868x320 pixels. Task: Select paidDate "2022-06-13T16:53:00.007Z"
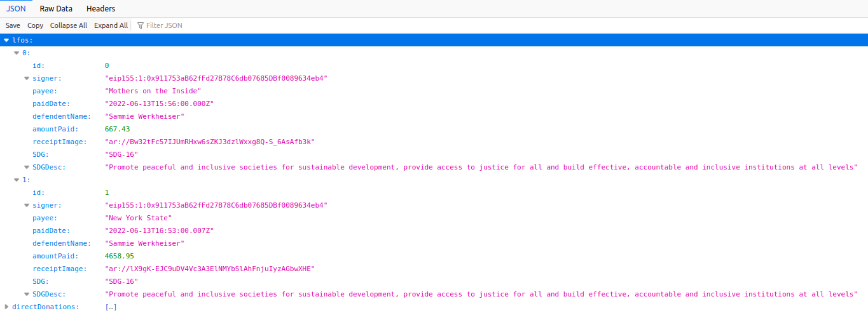pyautogui.click(x=159, y=230)
